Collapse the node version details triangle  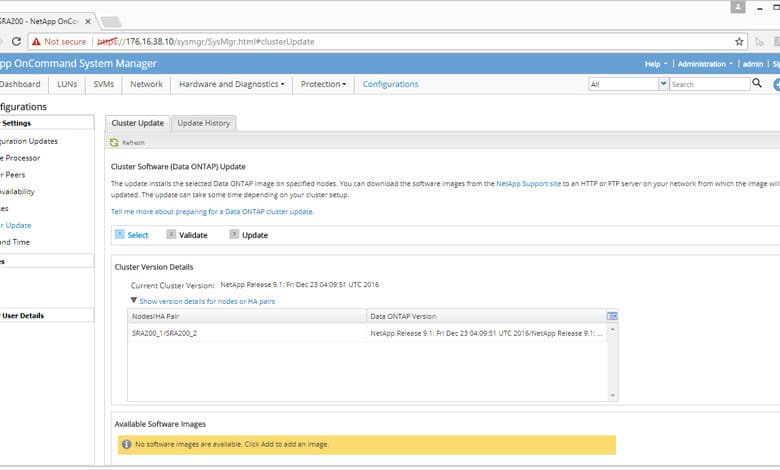click(133, 300)
